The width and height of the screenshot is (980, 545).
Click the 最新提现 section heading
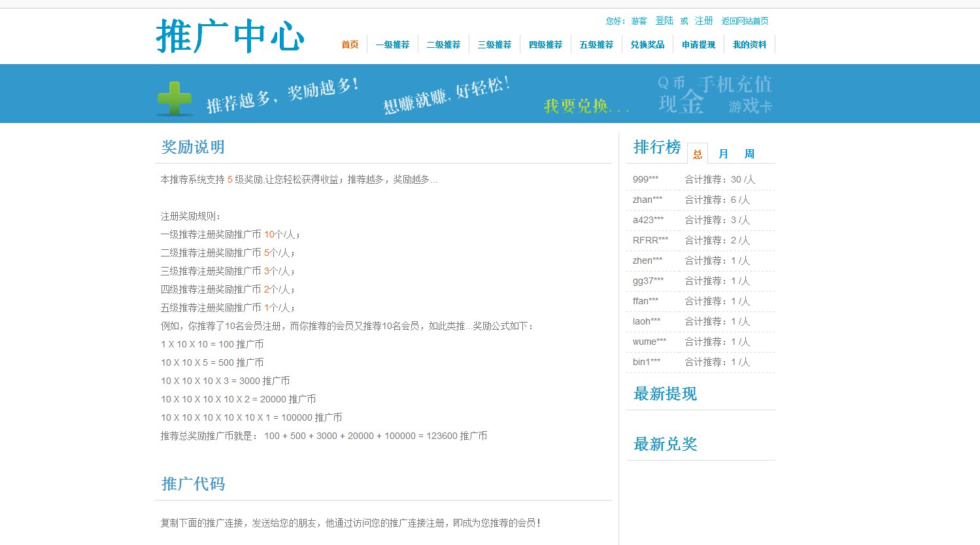tap(664, 393)
